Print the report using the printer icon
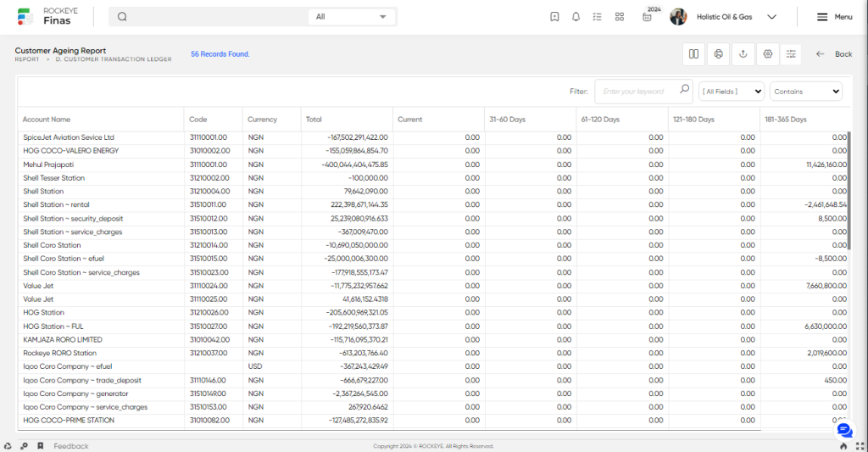This screenshot has width=868, height=452. coord(719,53)
